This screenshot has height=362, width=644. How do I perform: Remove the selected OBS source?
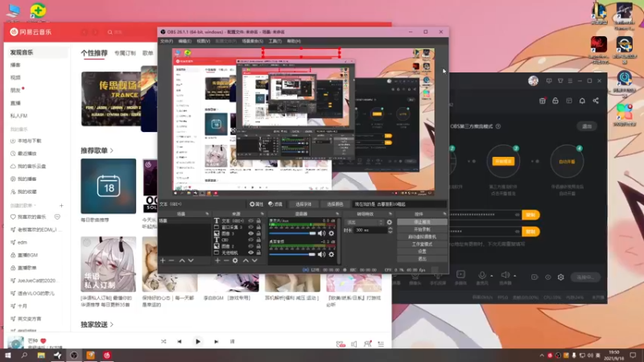[x=226, y=261]
